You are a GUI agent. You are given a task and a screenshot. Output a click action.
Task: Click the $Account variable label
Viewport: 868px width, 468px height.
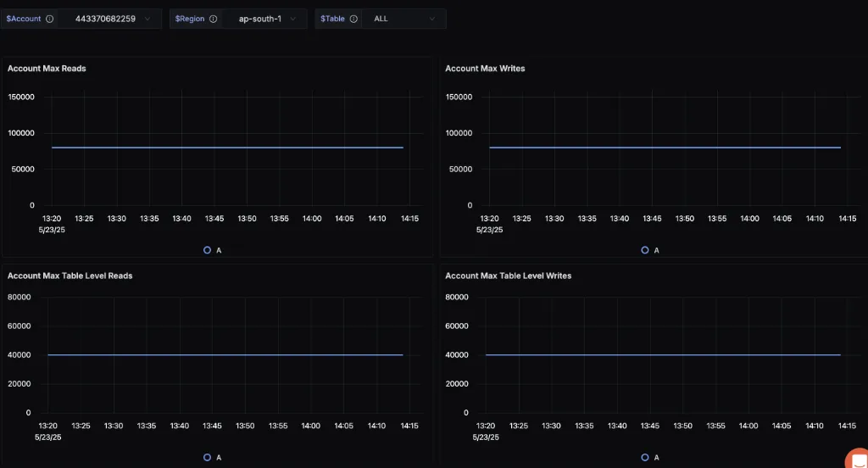(x=24, y=19)
